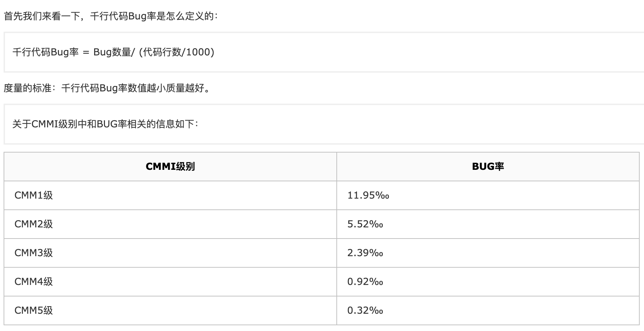Click the 0.92‰ bug rate value
Image resolution: width=644 pixels, height=331 pixels.
coord(365,282)
